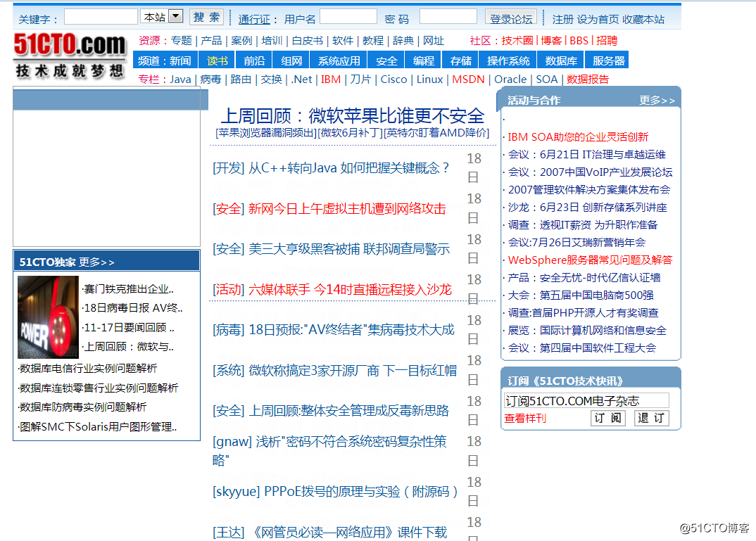Click the 登录论坛 button
Viewport: 756px width, 541px height.
point(510,18)
